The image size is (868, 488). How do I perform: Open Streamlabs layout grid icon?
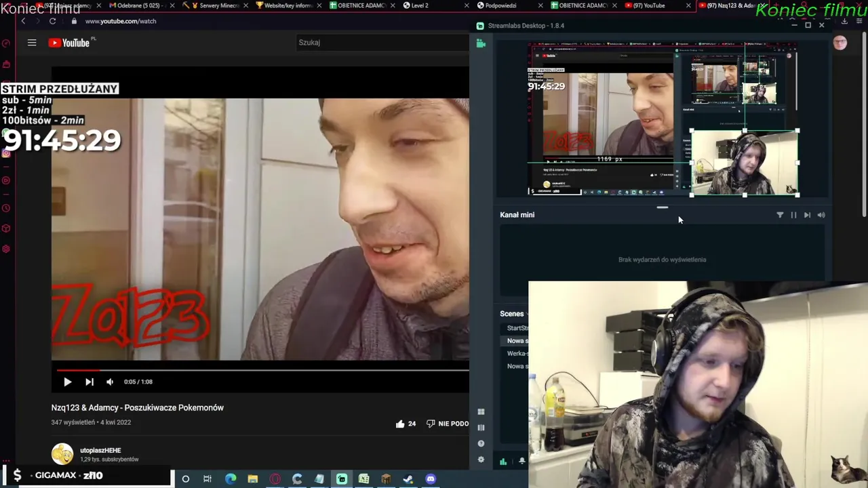coord(481,411)
